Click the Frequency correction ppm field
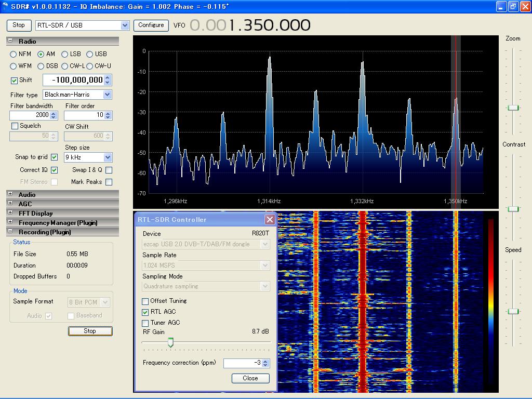 click(x=243, y=363)
